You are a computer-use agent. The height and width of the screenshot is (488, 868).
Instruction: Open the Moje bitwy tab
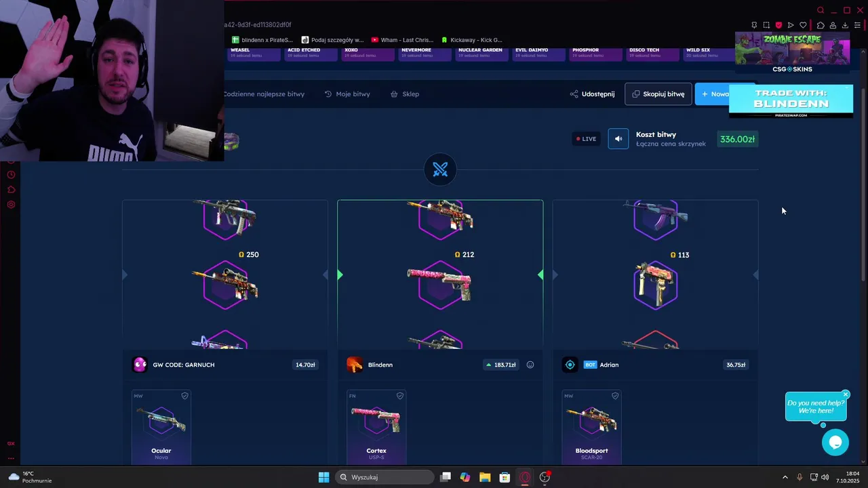tap(347, 94)
